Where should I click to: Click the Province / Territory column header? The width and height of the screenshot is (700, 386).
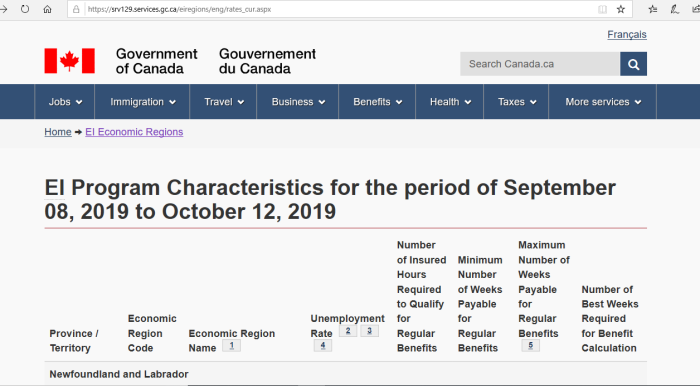click(x=74, y=340)
